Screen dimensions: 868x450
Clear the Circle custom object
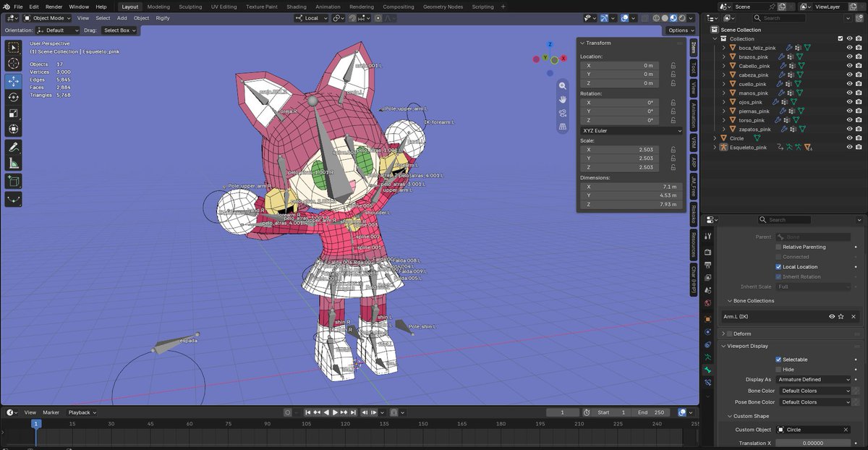tap(846, 430)
